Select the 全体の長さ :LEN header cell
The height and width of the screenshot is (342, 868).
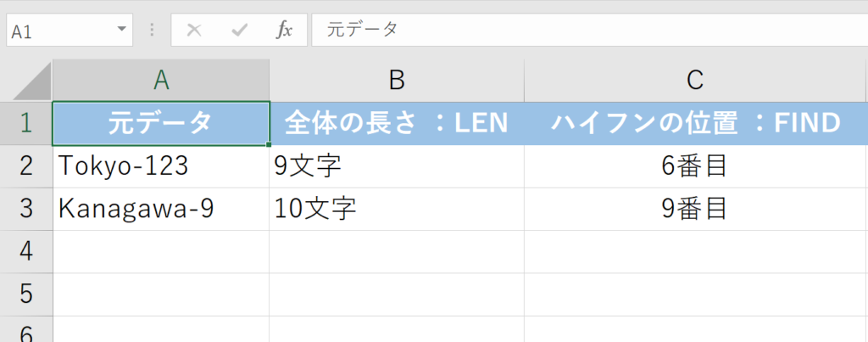coord(397,123)
